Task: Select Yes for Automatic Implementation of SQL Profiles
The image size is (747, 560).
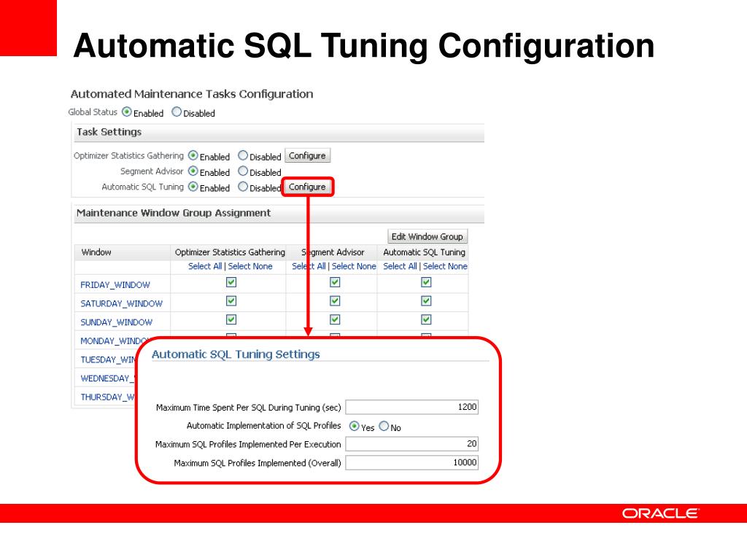Action: click(354, 426)
